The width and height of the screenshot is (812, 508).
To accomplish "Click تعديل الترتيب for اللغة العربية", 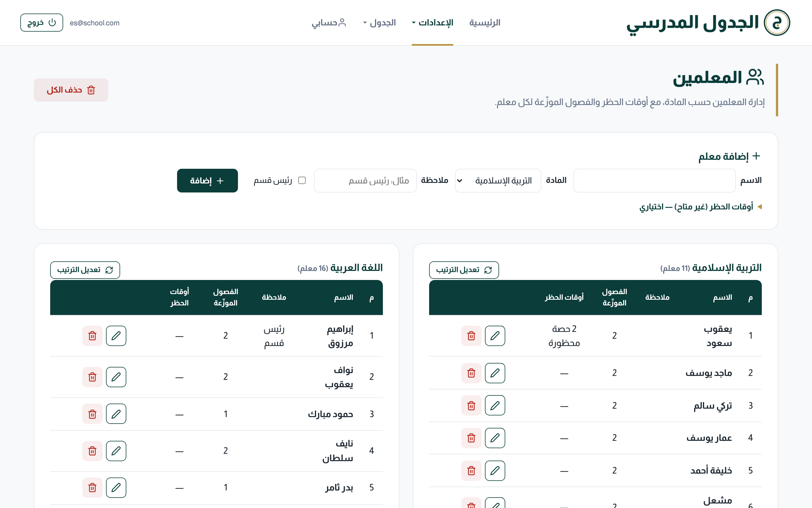I will 85,270.
